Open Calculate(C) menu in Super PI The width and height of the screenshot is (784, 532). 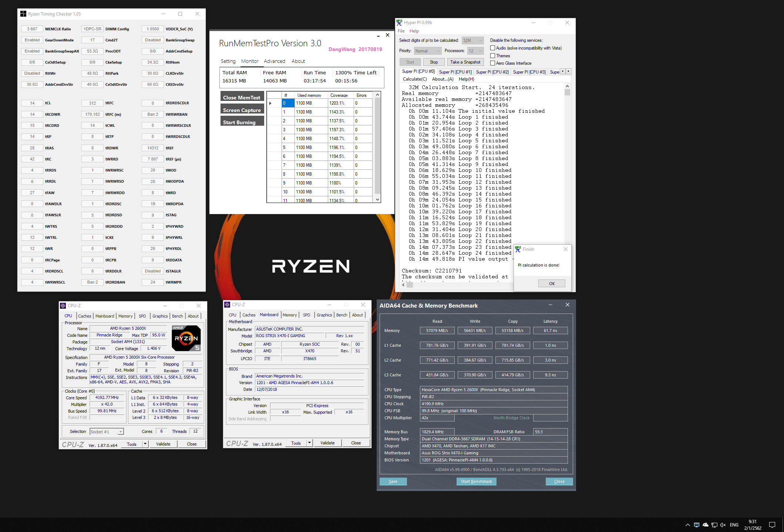(x=415, y=79)
